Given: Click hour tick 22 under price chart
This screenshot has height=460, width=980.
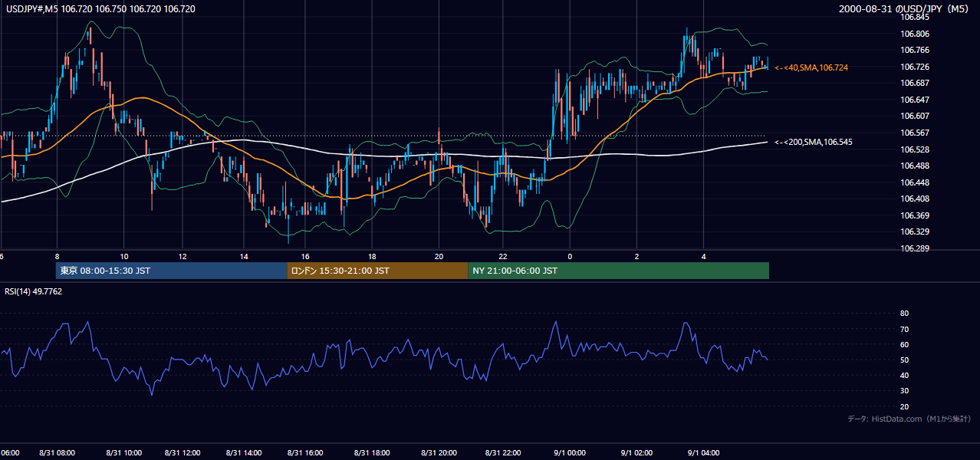Looking at the screenshot, I should point(503,257).
